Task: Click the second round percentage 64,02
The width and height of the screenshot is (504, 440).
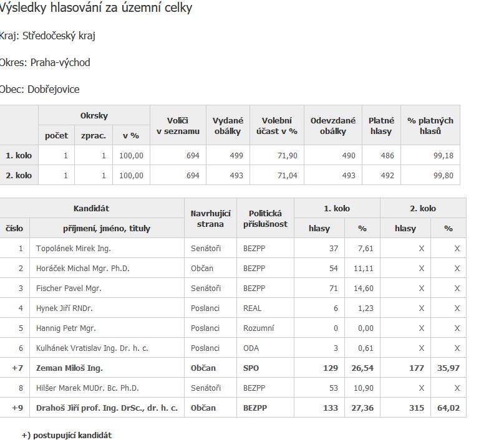Action: (x=448, y=408)
